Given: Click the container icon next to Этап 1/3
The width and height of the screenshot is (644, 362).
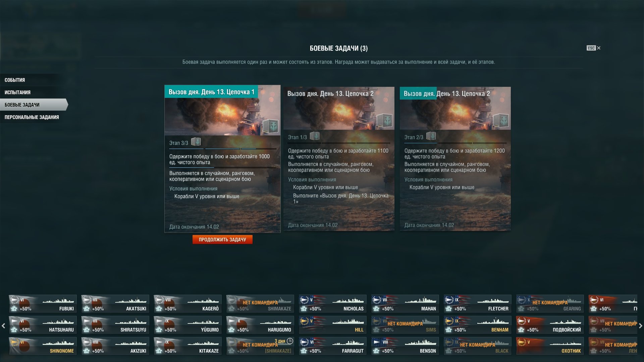Looking at the screenshot, I should coord(315,136).
